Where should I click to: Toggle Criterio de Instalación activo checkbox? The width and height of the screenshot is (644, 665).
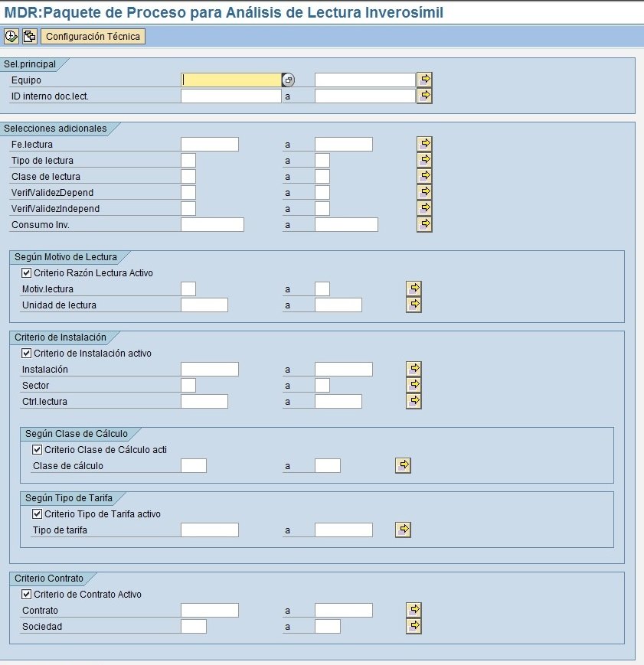[x=27, y=353]
